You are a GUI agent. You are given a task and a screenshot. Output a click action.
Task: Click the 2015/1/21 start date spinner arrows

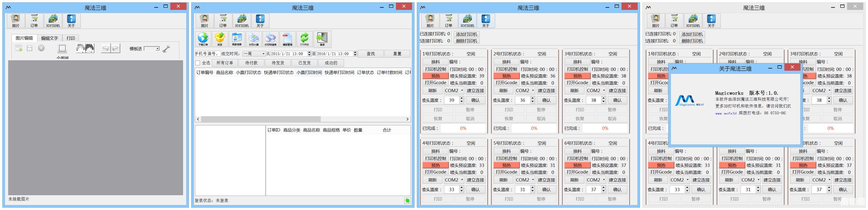coord(309,54)
